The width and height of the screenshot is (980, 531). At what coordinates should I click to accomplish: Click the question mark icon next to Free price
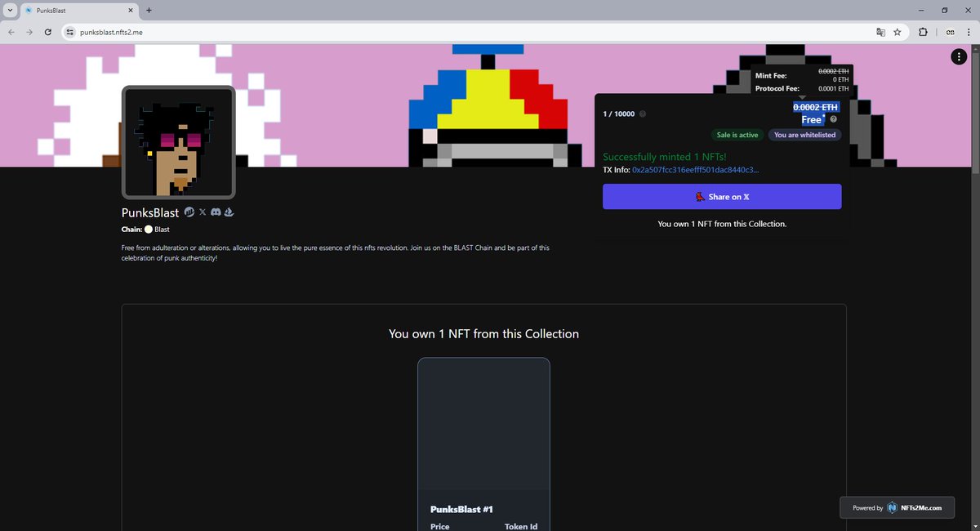pyautogui.click(x=833, y=119)
